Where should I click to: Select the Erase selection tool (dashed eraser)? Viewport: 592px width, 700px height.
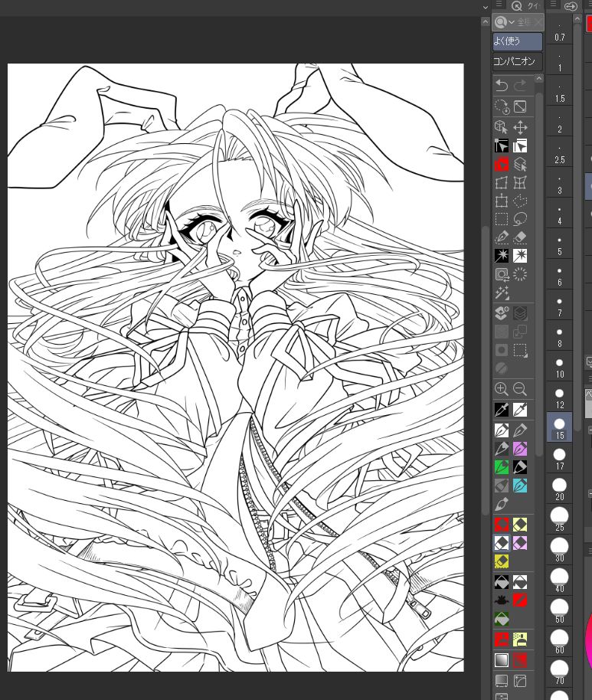(520, 237)
